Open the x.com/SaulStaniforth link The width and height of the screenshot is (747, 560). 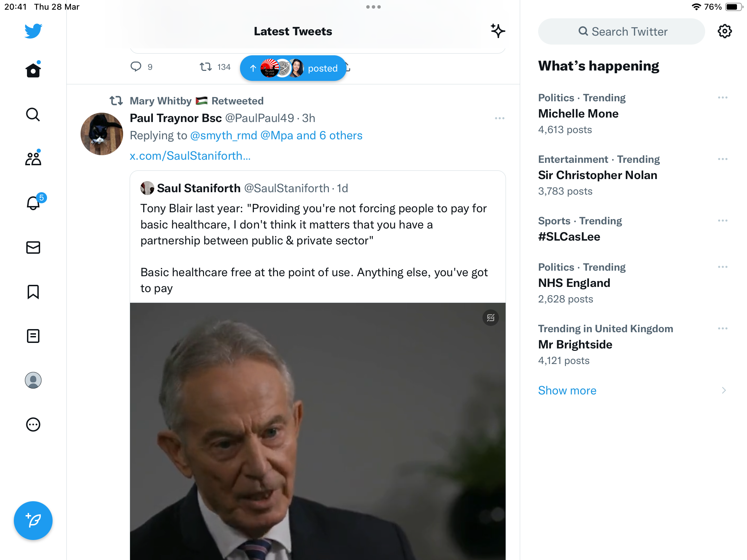coord(190,156)
